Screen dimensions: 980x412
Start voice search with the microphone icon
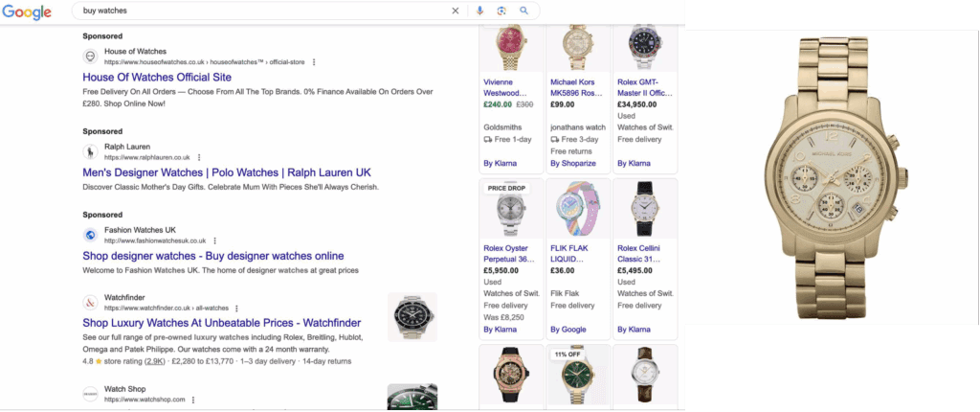480,11
